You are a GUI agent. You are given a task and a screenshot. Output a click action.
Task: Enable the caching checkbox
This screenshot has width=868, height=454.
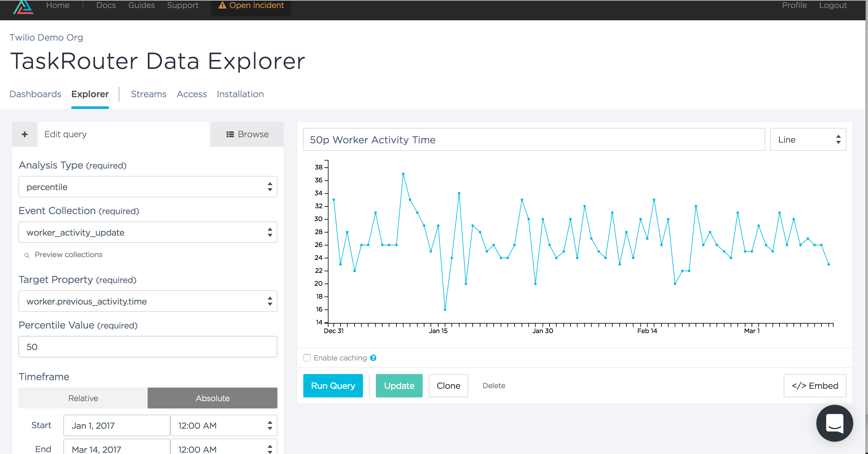tap(307, 358)
